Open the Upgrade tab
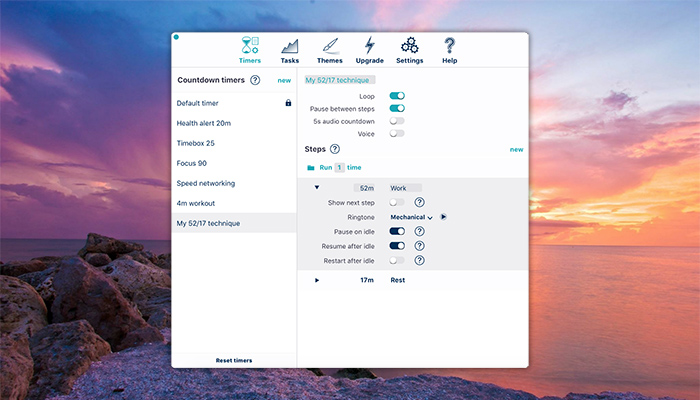This screenshot has width=700, height=400. pyautogui.click(x=370, y=50)
